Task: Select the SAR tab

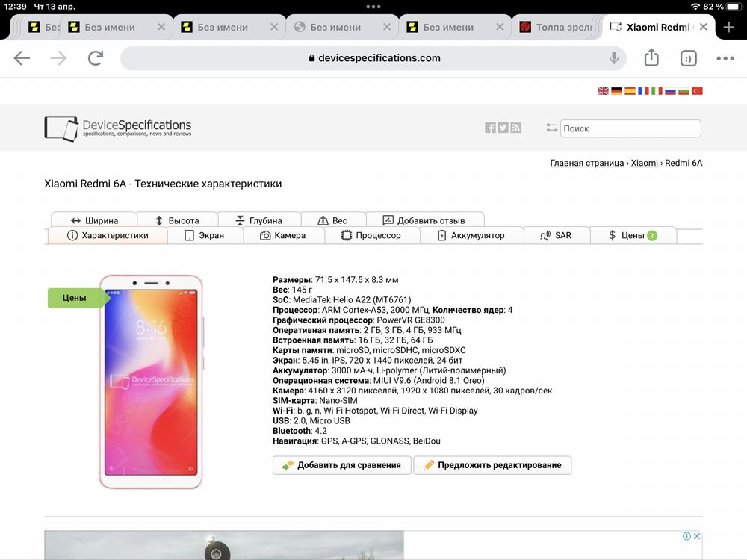Action: coord(557,235)
